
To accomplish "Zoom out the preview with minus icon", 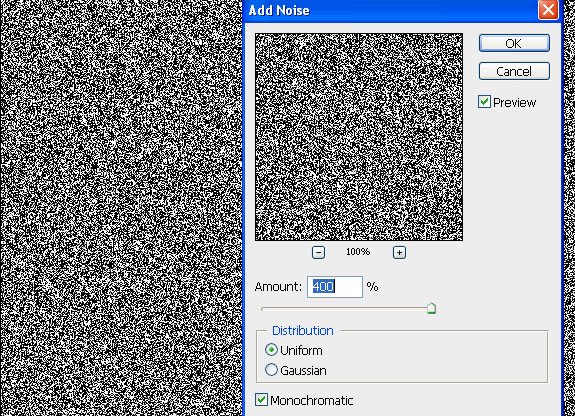I will coord(318,252).
